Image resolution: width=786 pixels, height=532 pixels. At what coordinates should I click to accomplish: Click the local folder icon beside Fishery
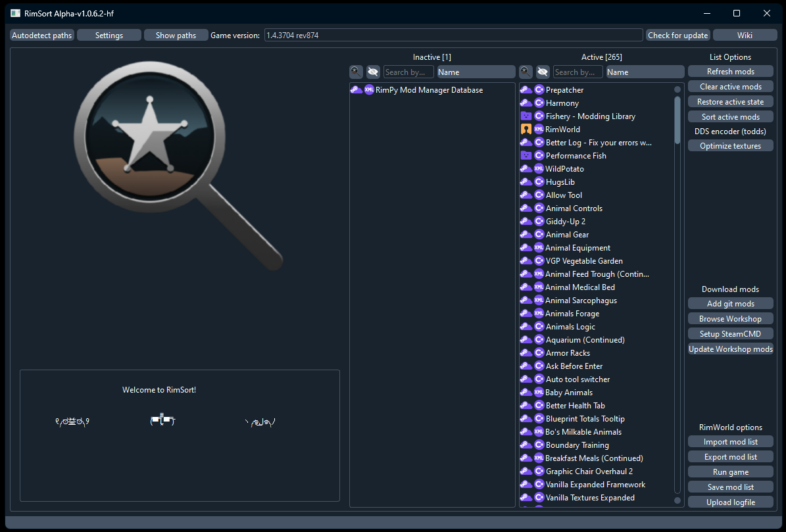(526, 116)
